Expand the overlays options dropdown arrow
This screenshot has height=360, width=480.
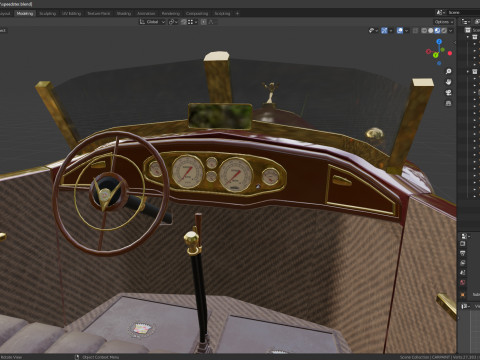click(x=406, y=30)
